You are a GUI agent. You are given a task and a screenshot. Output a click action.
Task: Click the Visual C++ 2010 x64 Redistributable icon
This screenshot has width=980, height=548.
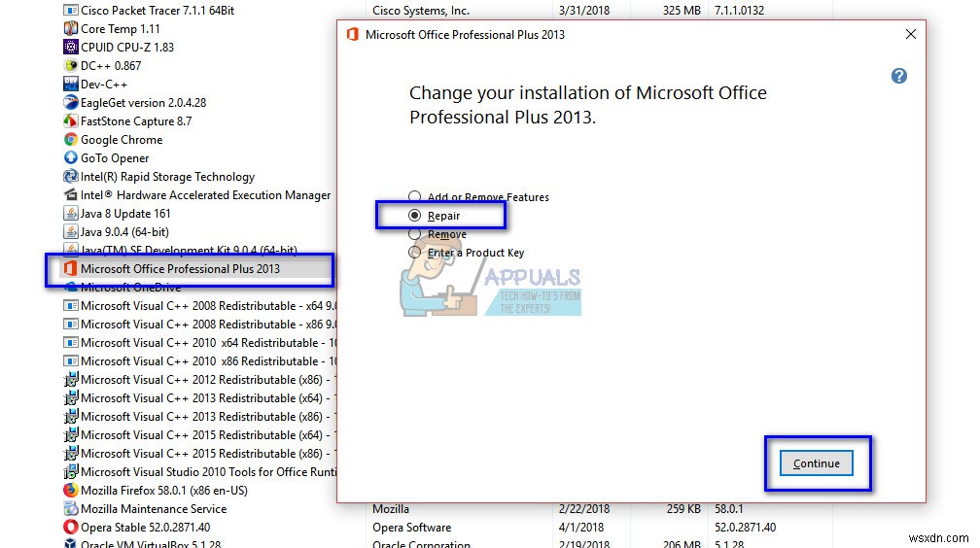(71, 342)
